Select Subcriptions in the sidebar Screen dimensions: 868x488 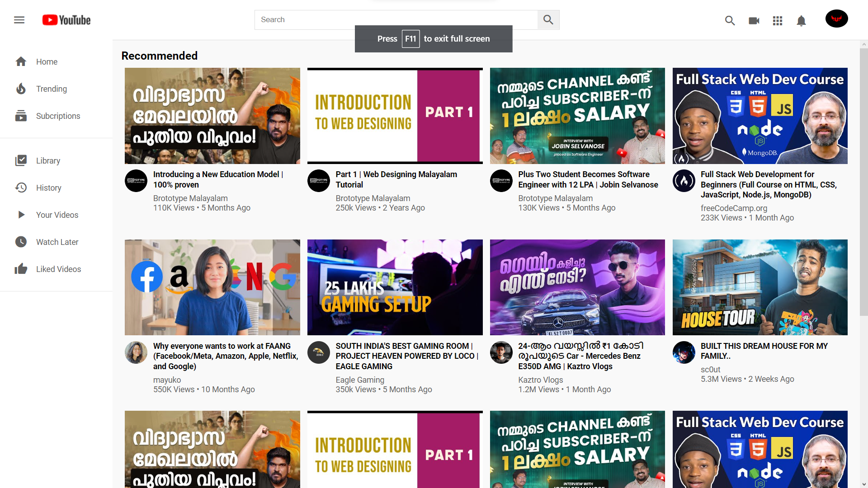pyautogui.click(x=58, y=116)
